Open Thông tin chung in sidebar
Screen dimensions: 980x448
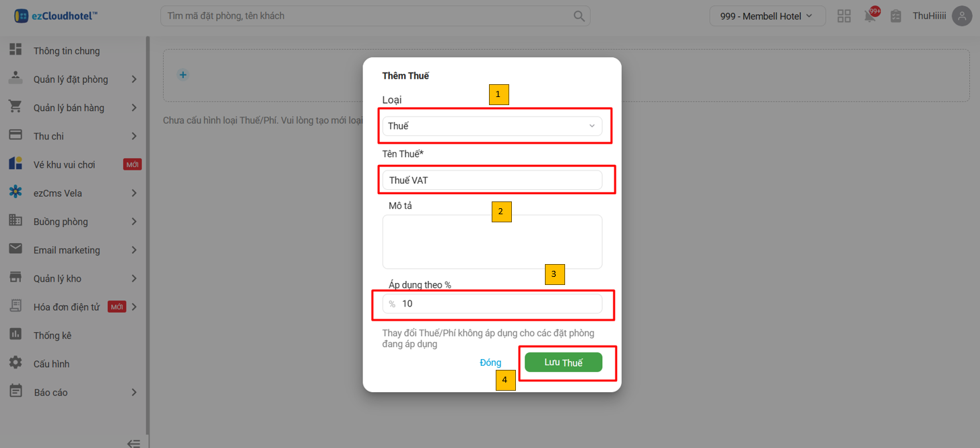click(x=66, y=51)
